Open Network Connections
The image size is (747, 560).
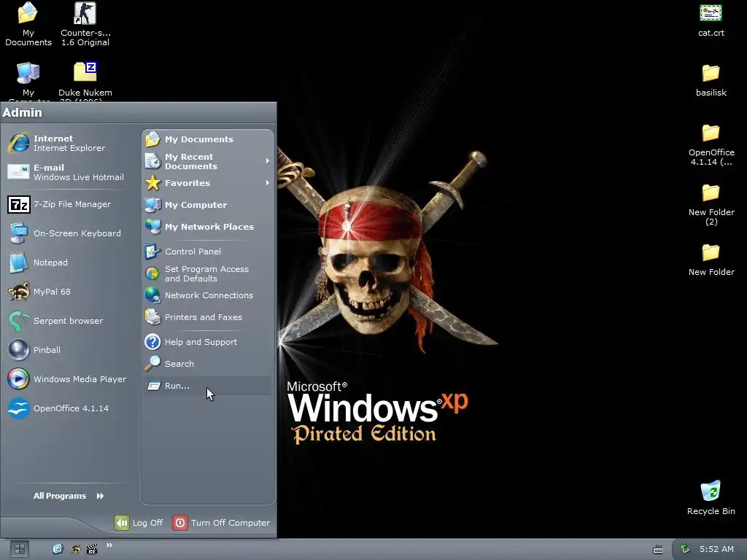[x=208, y=295]
